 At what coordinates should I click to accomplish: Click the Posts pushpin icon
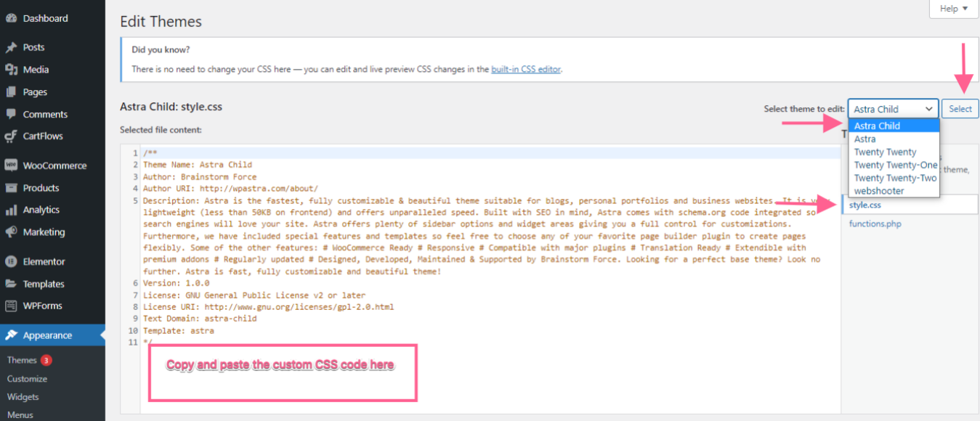pos(11,47)
